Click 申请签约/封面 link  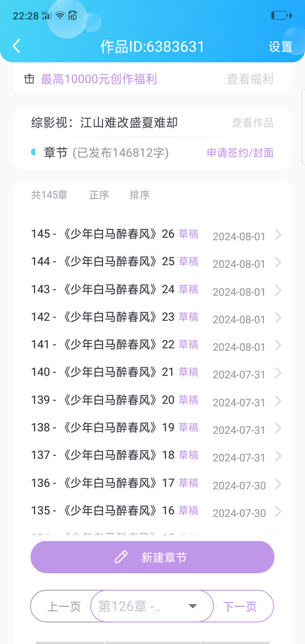240,153
